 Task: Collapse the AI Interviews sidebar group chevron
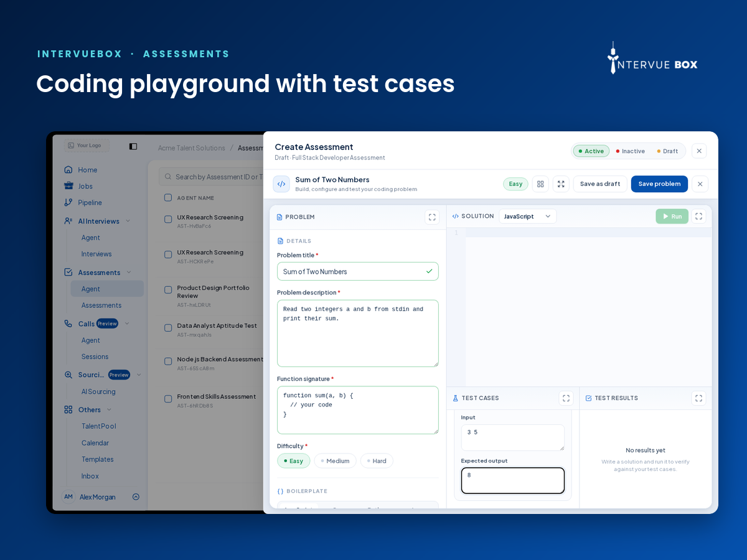pyautogui.click(x=128, y=221)
